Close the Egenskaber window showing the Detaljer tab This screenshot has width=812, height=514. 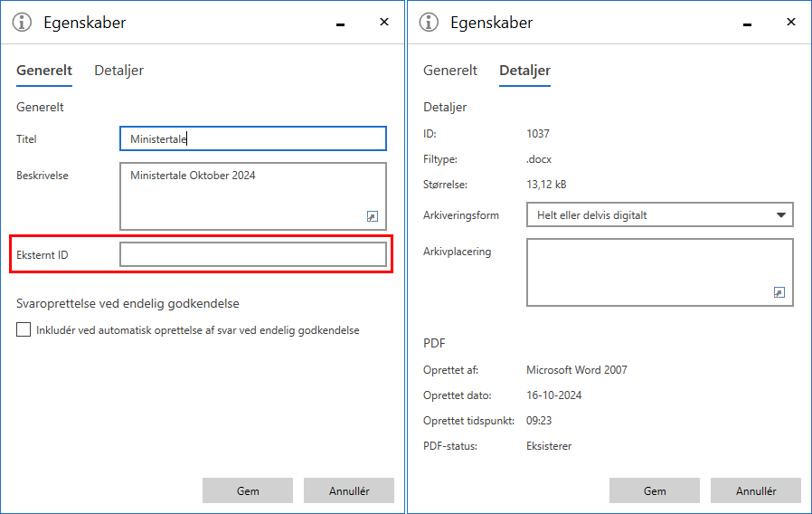click(x=791, y=23)
